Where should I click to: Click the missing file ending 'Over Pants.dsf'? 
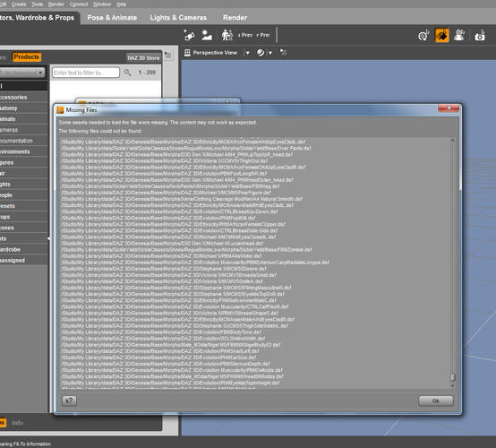(186, 148)
